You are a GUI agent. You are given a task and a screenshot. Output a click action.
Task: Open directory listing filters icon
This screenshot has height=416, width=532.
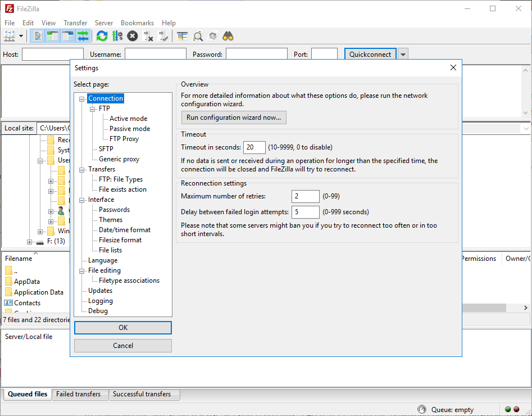183,36
